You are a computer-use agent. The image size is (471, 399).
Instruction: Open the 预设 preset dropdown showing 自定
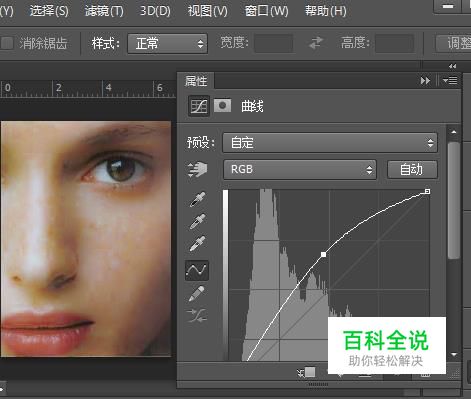[x=330, y=143]
